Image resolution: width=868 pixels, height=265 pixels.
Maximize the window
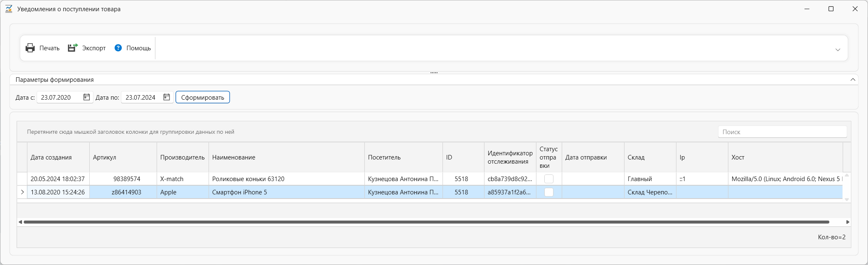coord(831,9)
